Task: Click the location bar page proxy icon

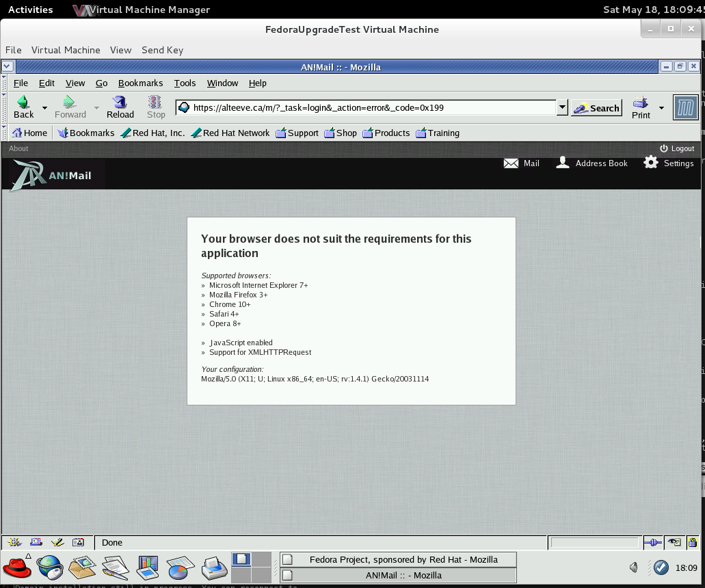Action: pos(184,107)
